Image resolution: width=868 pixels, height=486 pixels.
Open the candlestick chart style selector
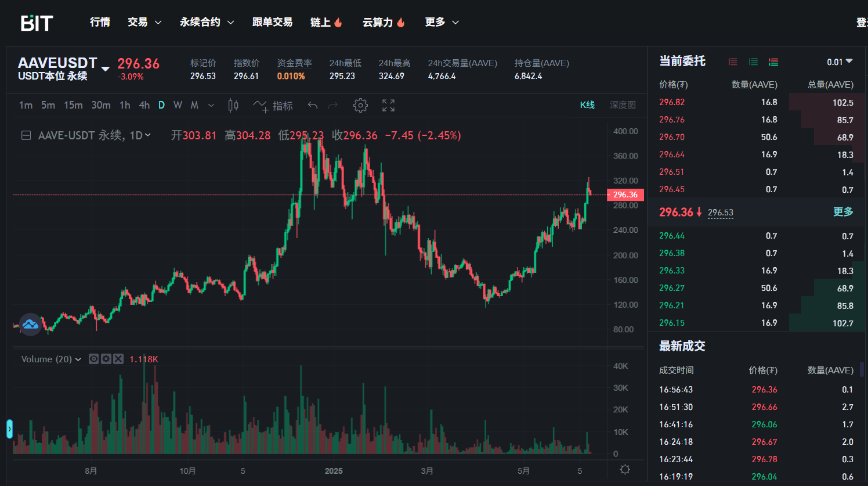(233, 105)
